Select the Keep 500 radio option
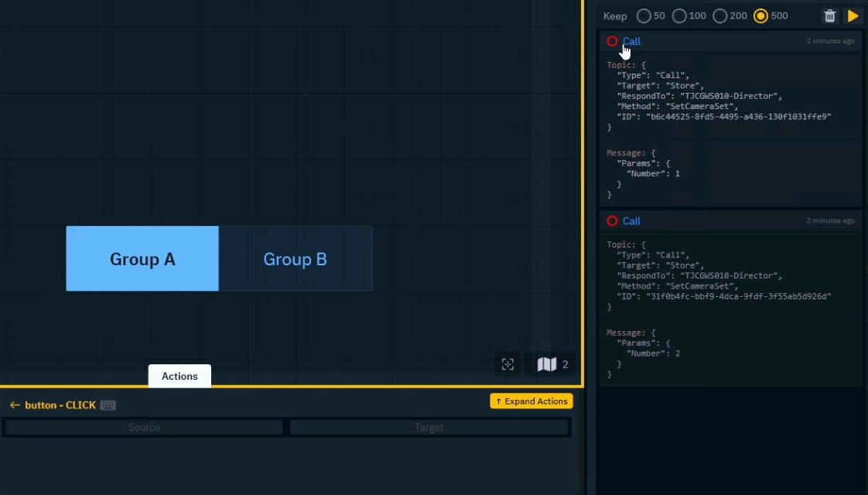The image size is (868, 495). tap(760, 16)
